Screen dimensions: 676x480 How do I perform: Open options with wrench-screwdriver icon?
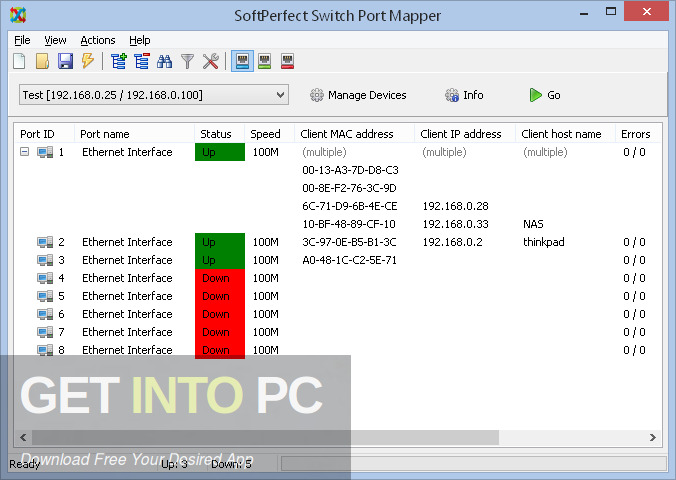(x=210, y=61)
